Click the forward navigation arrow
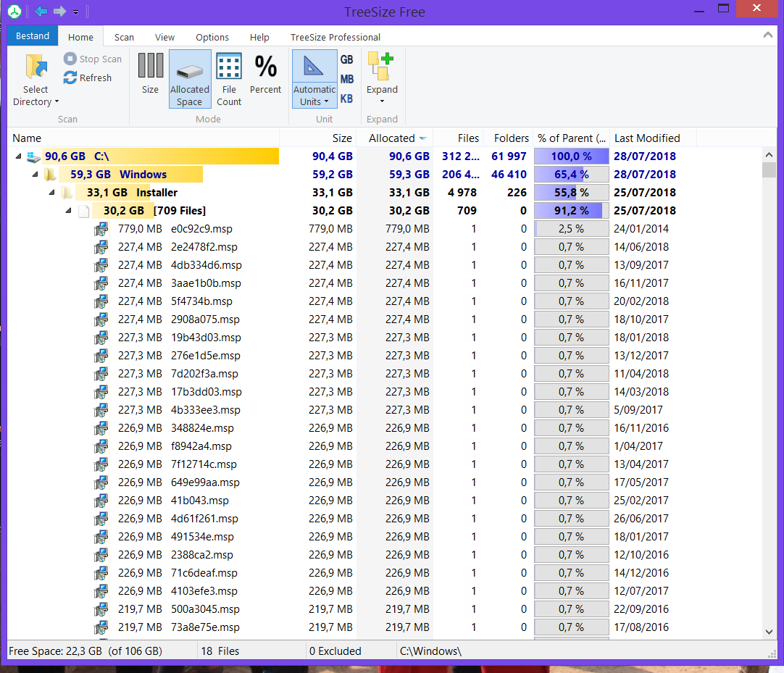This screenshot has width=784, height=673. click(59, 11)
